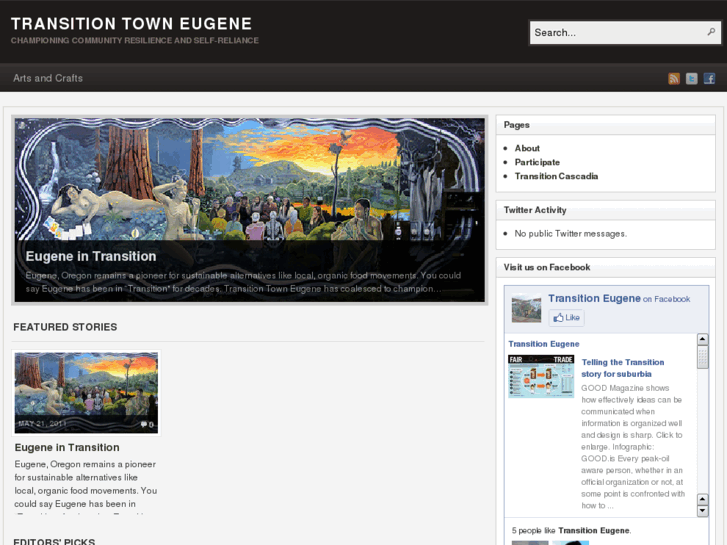This screenshot has width=727, height=545.
Task: Open the Participate page link
Action: 537,162
